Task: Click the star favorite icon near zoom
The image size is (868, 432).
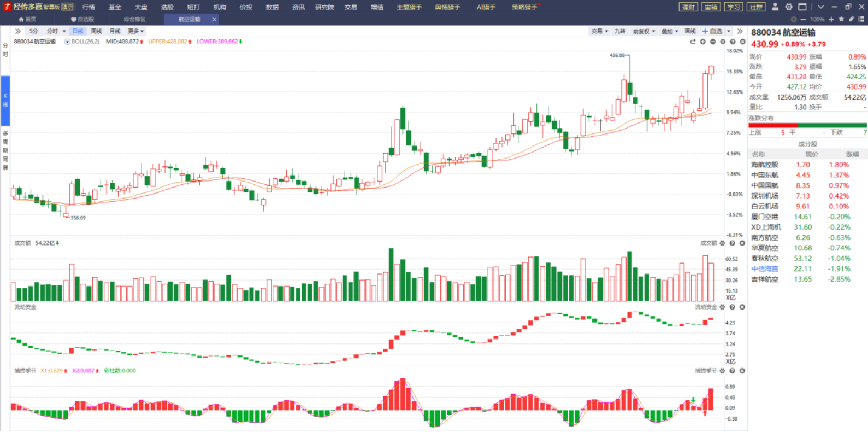Action: tap(841, 19)
